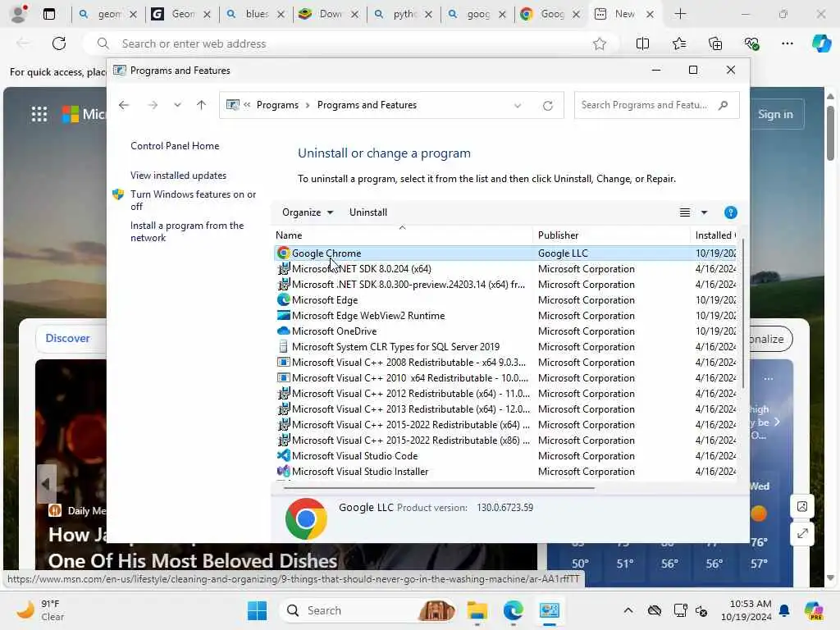Open the weather widget in the taskbar
This screenshot has width=840, height=630.
pyautogui.click(x=40, y=610)
